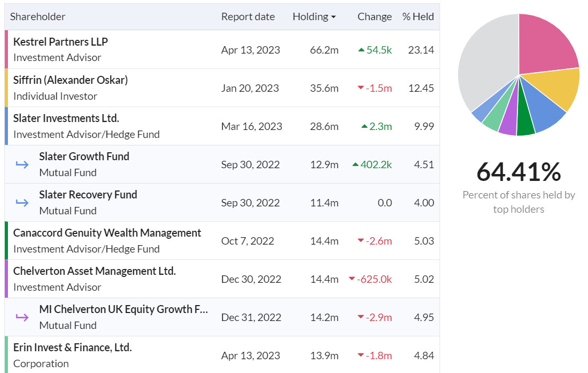588x373 pixels.
Task: Click the Change column header
Action: (374, 16)
